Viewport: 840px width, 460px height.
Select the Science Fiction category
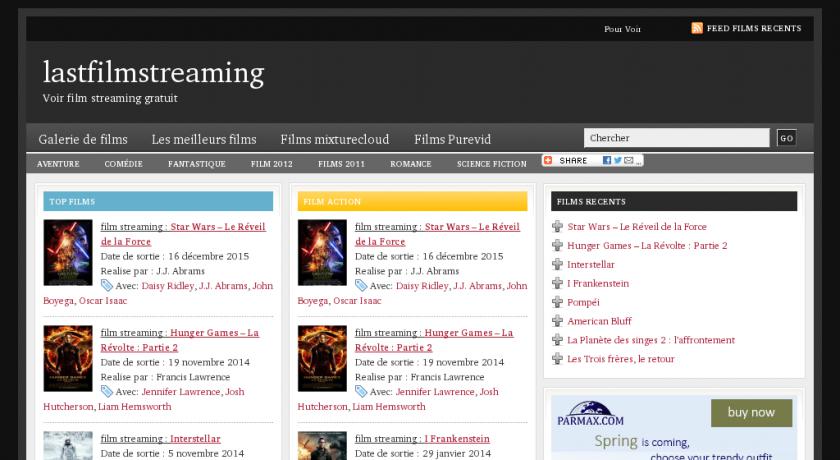[x=491, y=164]
